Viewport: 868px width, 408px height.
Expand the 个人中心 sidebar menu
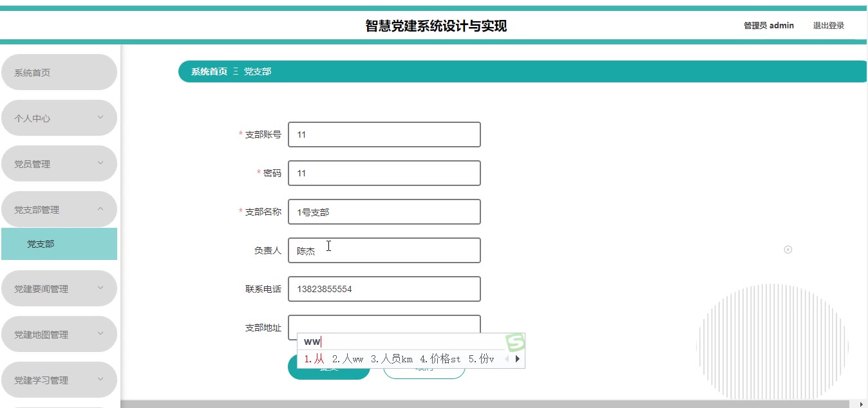[x=59, y=118]
